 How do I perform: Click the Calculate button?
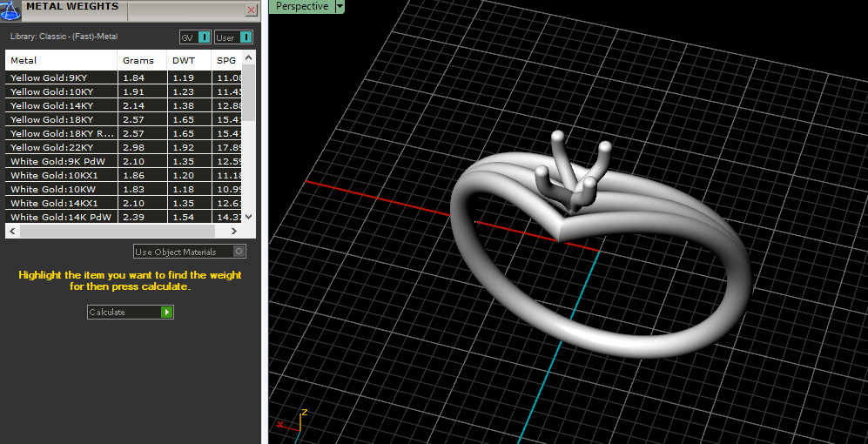click(130, 312)
